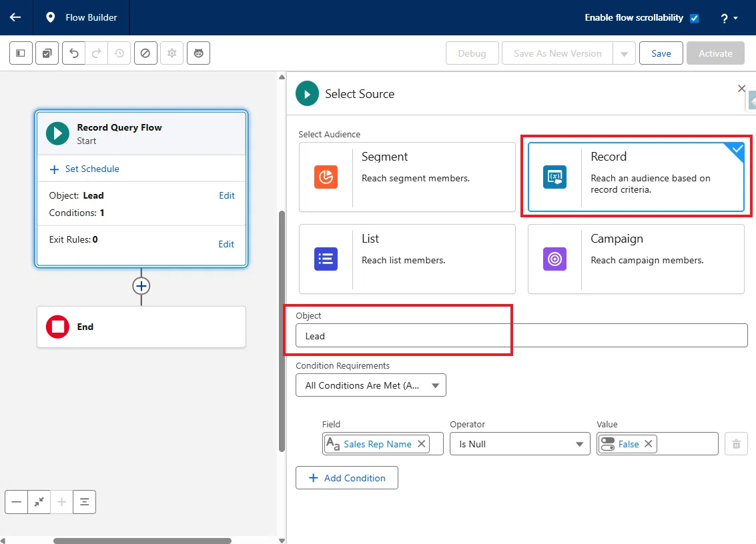This screenshot has width=756, height=544.
Task: Open the Is Null operator dropdown
Action: pyautogui.click(x=520, y=444)
